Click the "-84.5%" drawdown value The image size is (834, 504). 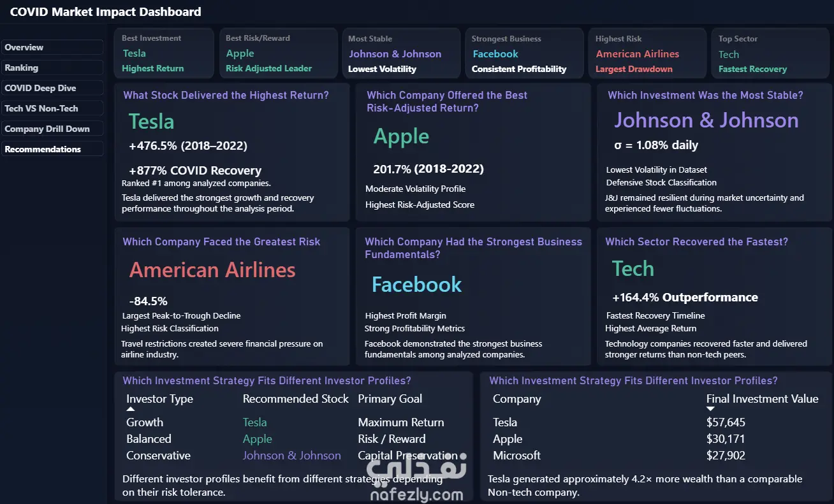pyautogui.click(x=148, y=301)
